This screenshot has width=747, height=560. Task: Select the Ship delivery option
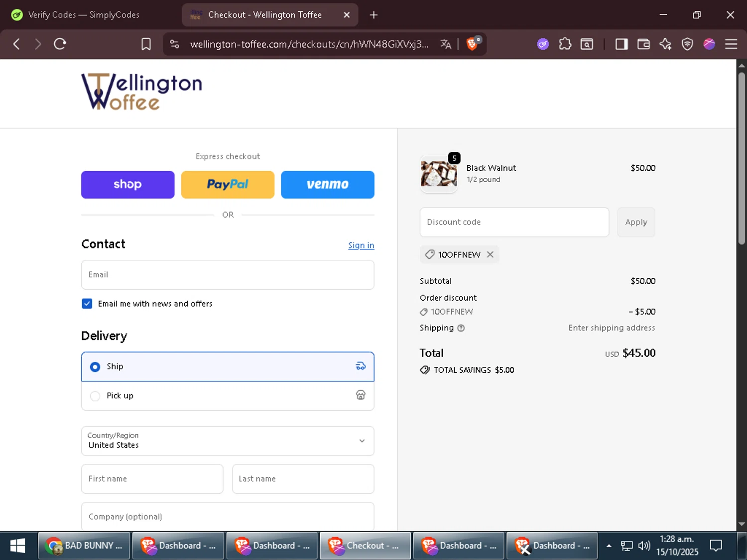pyautogui.click(x=228, y=366)
